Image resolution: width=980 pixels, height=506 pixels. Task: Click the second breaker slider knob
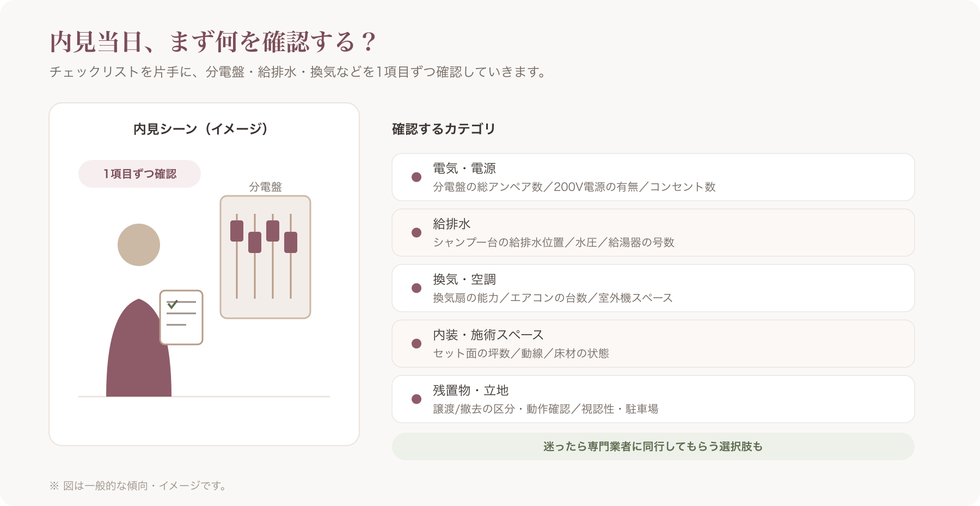pos(255,242)
